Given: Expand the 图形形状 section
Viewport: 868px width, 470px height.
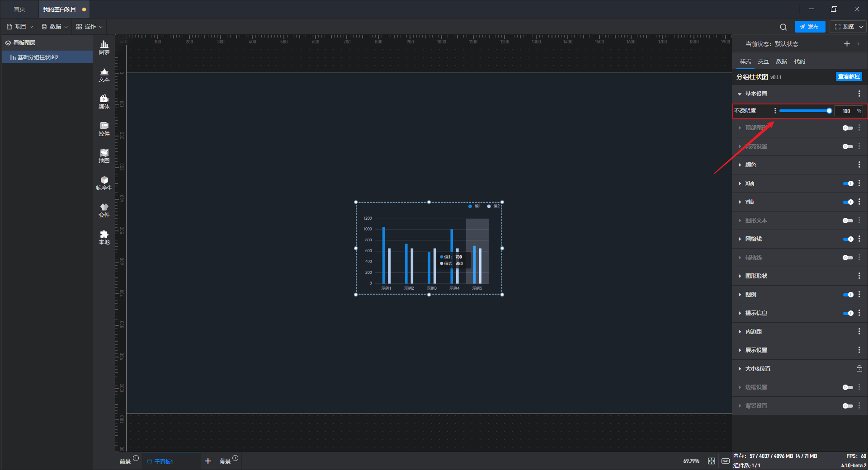Looking at the screenshot, I should click(x=740, y=276).
